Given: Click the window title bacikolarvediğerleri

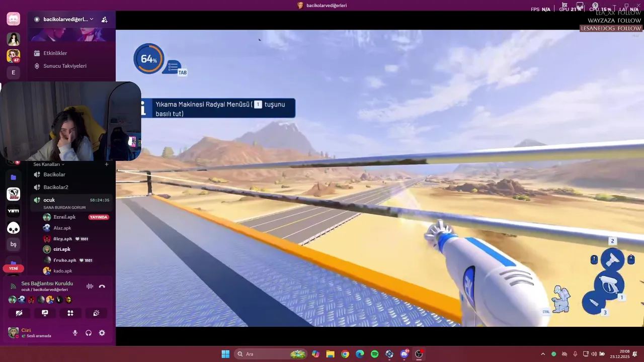Looking at the screenshot, I should 327,6.
